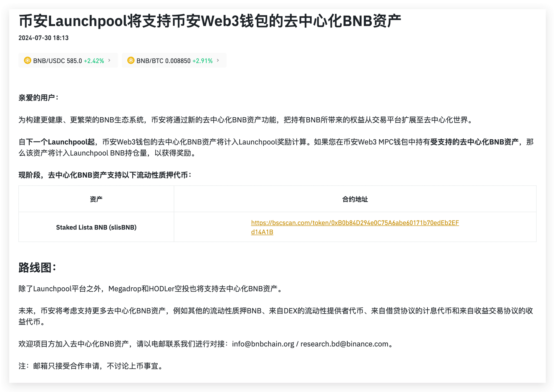Expand the chevron after BNB/BTC +2.91%
The width and height of the screenshot is (555, 392).
(x=218, y=60)
